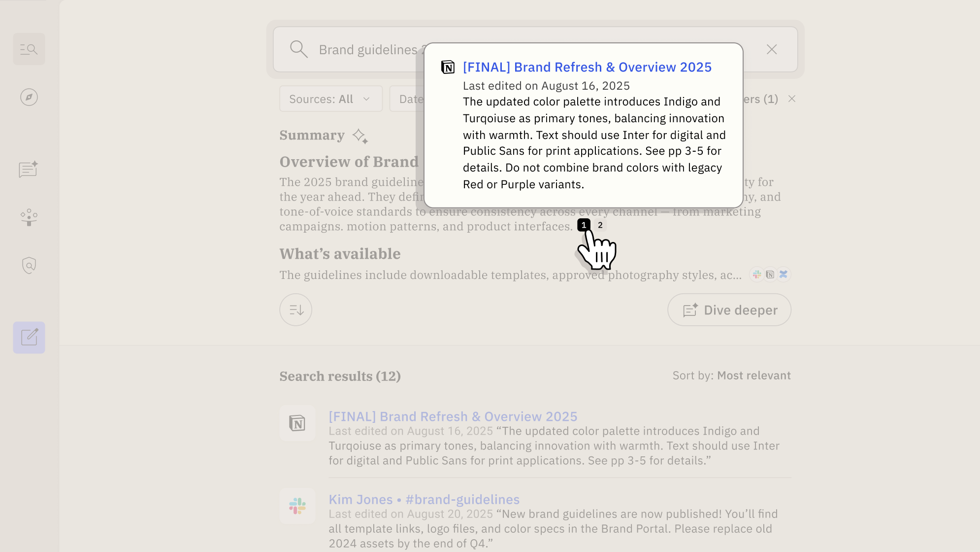980x552 pixels.
Task: Open the AI chat sidebar icon
Action: coord(29,170)
